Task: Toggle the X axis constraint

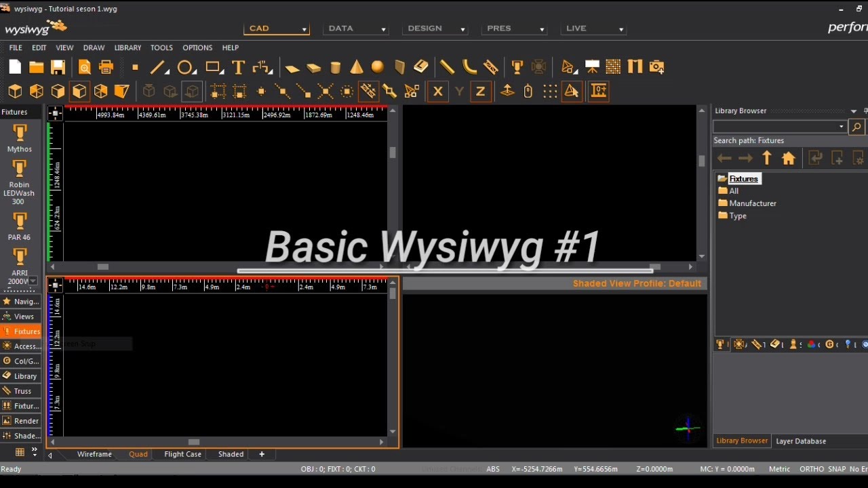Action: pos(438,91)
